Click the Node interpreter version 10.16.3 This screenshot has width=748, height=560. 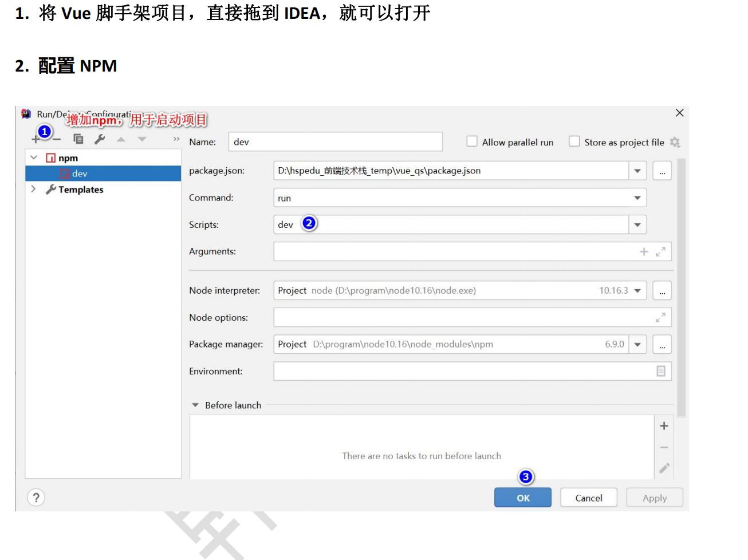613,290
